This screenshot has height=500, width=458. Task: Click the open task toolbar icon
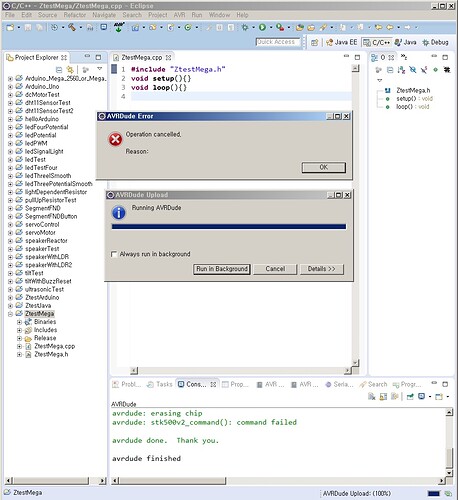[x=311, y=28]
